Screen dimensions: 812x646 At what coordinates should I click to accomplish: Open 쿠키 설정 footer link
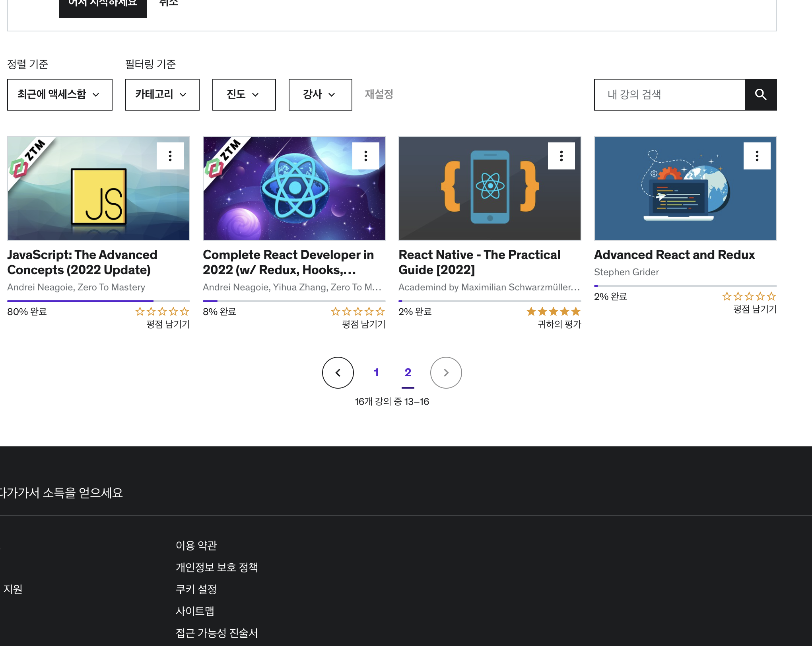pos(196,589)
